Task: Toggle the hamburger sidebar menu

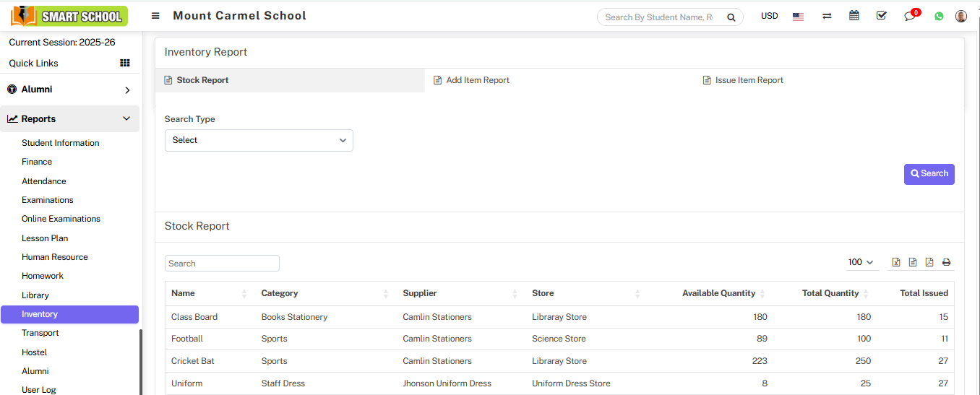Action: click(155, 16)
